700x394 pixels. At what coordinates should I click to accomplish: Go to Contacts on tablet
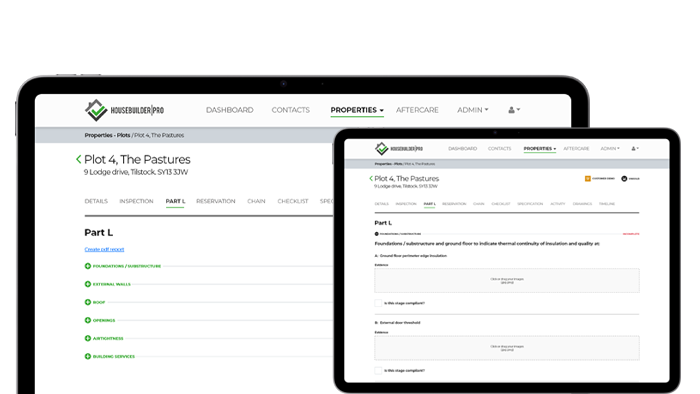tap(499, 149)
